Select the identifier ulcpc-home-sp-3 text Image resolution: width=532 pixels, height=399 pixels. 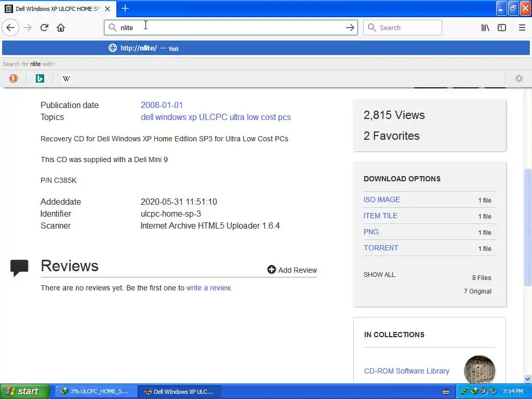pos(170,214)
